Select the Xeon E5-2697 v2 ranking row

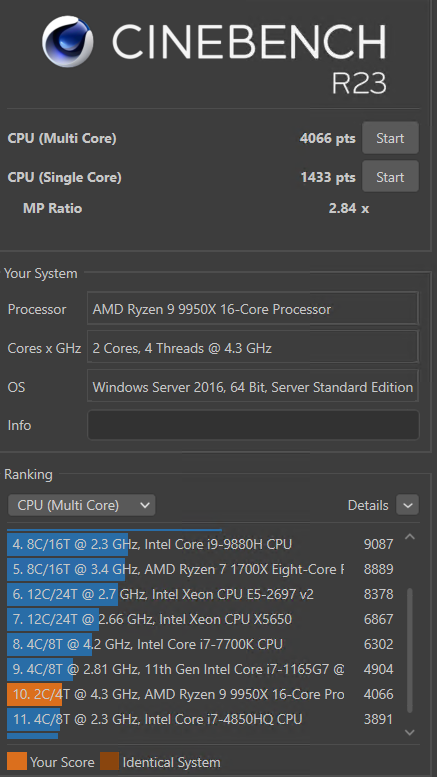pyautogui.click(x=201, y=594)
